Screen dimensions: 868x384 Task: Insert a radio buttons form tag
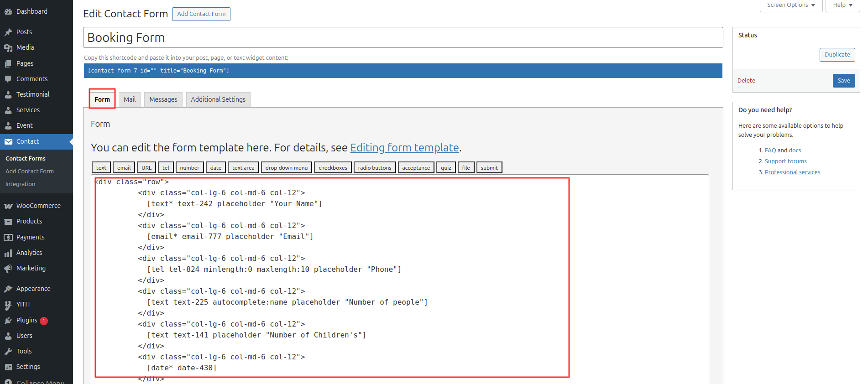(375, 168)
